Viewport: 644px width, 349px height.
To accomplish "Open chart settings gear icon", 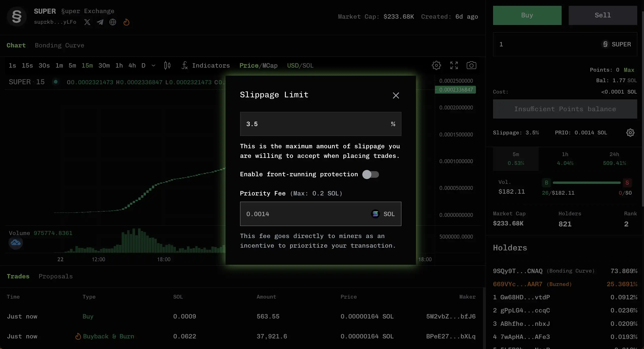I will pos(436,66).
